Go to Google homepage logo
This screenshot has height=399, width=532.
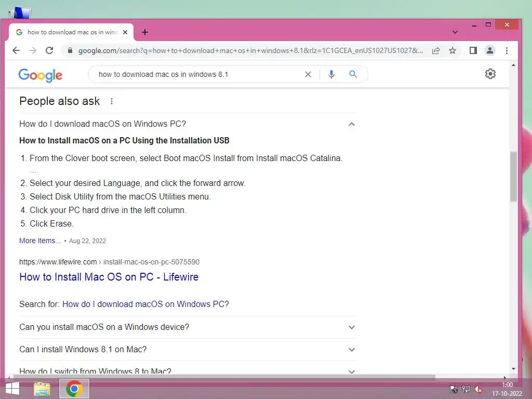[x=41, y=75]
